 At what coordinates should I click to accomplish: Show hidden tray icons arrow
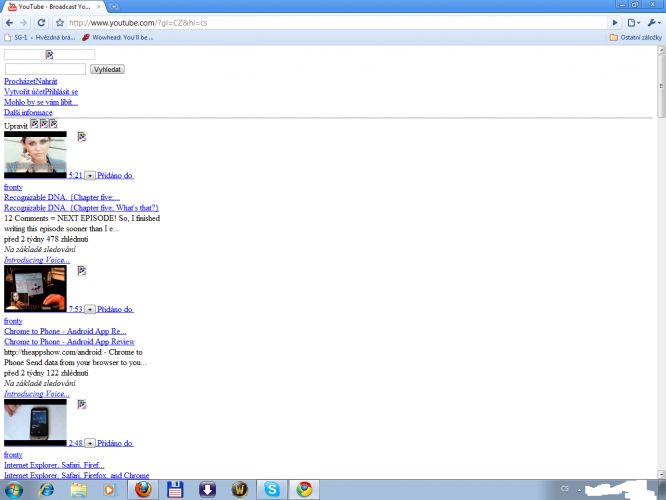(x=579, y=490)
